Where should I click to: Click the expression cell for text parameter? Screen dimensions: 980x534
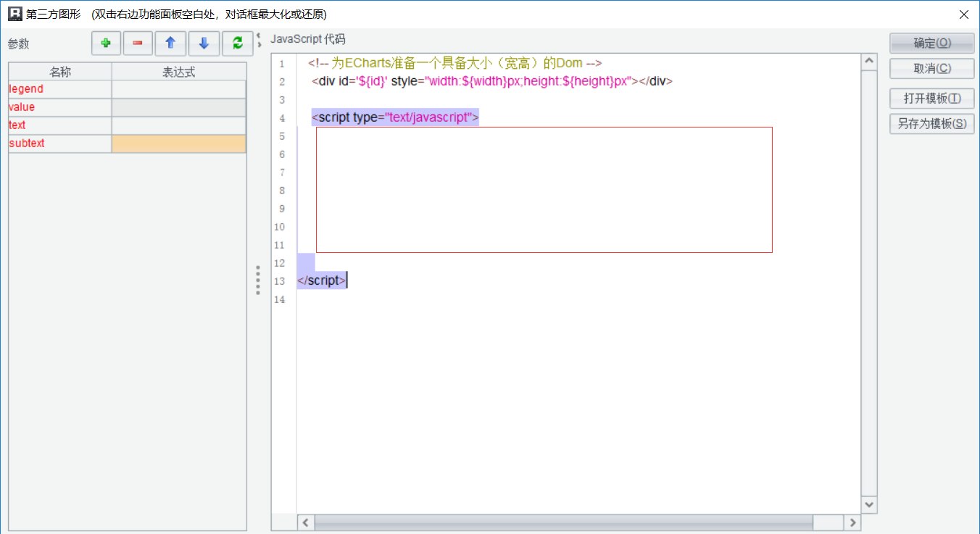click(178, 125)
